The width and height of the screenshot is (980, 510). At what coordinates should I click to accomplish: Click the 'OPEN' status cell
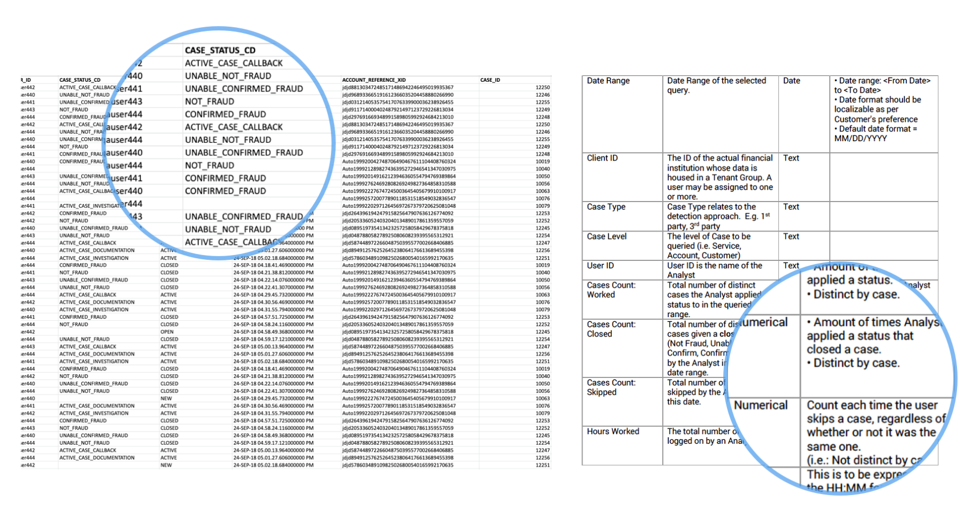click(167, 331)
